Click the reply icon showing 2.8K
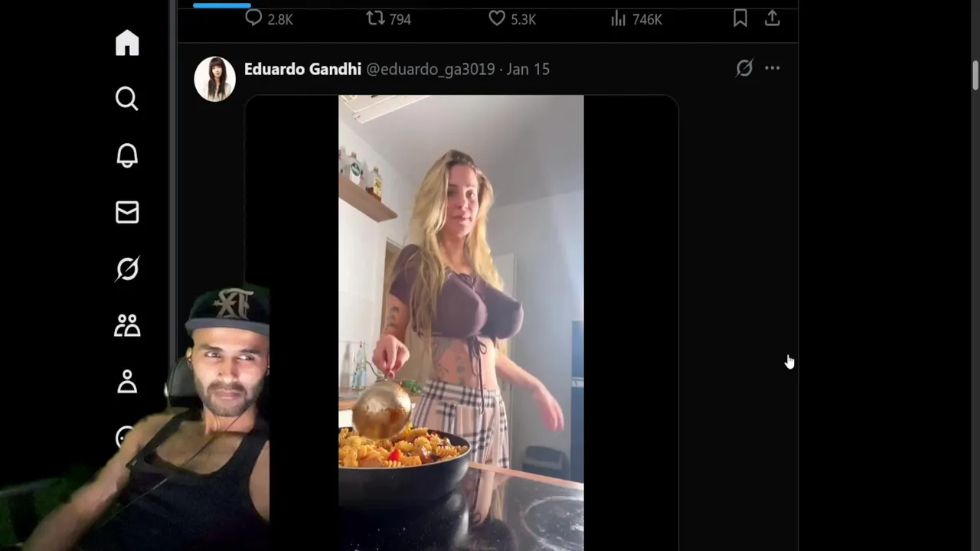The width and height of the screenshot is (980, 551). coord(269,18)
